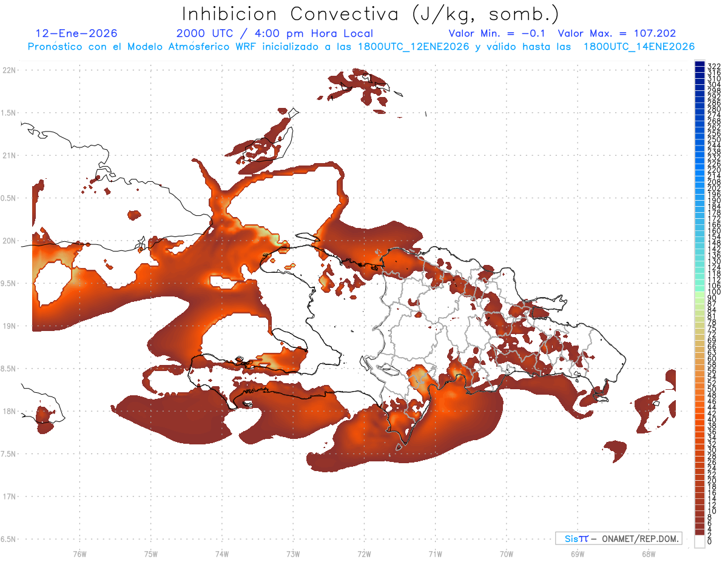Click the date '12-Ene-2026'

pos(76,33)
